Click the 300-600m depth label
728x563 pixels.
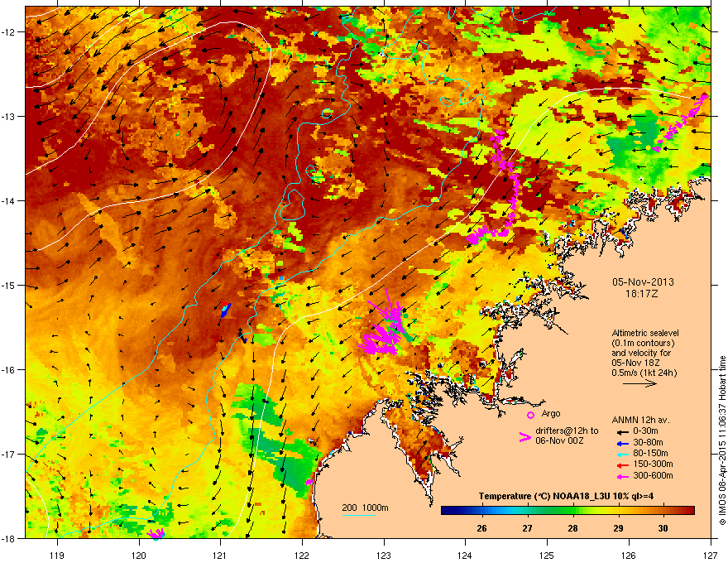(x=653, y=475)
